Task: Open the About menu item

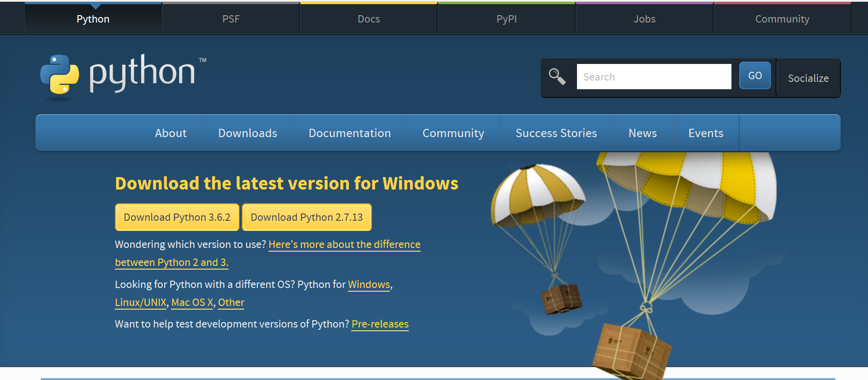Action: point(171,133)
